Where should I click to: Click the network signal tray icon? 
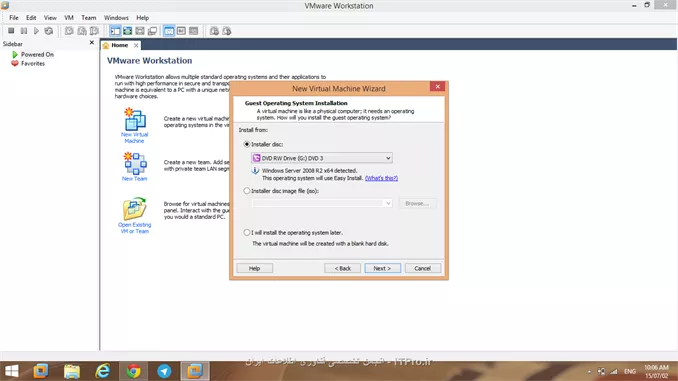[614, 371]
